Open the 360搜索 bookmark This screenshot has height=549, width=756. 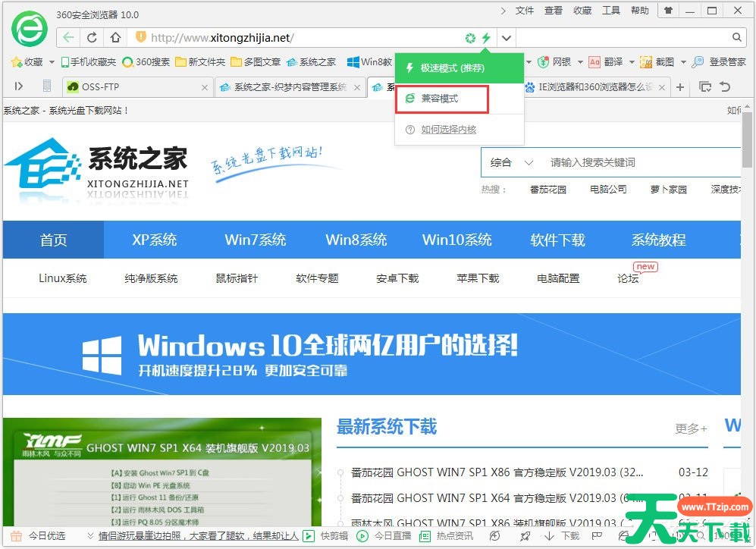point(146,62)
